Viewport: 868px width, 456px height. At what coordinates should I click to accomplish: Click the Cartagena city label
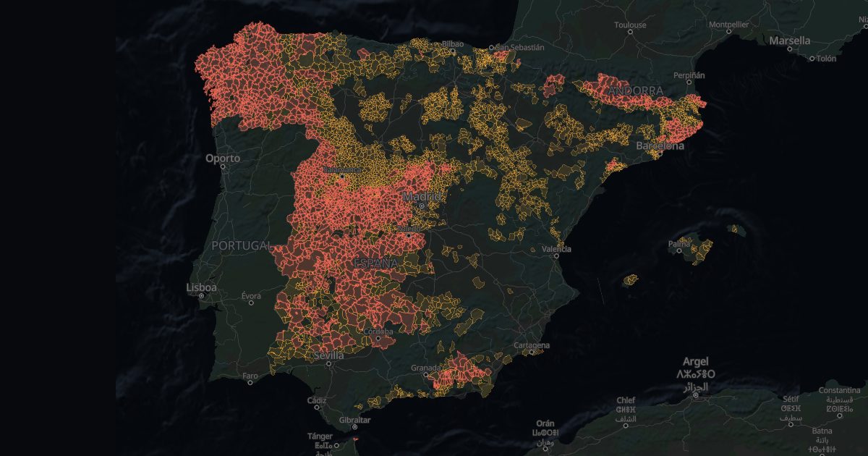(532, 345)
